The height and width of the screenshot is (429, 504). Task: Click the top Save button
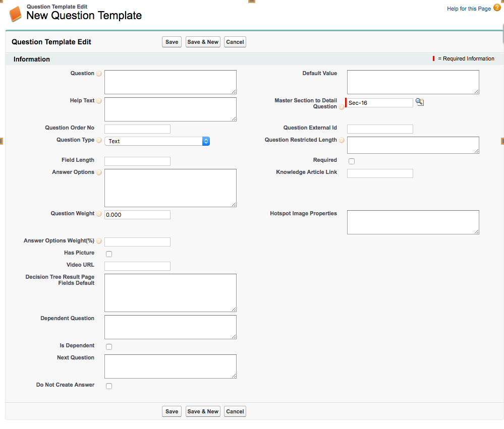coord(172,42)
